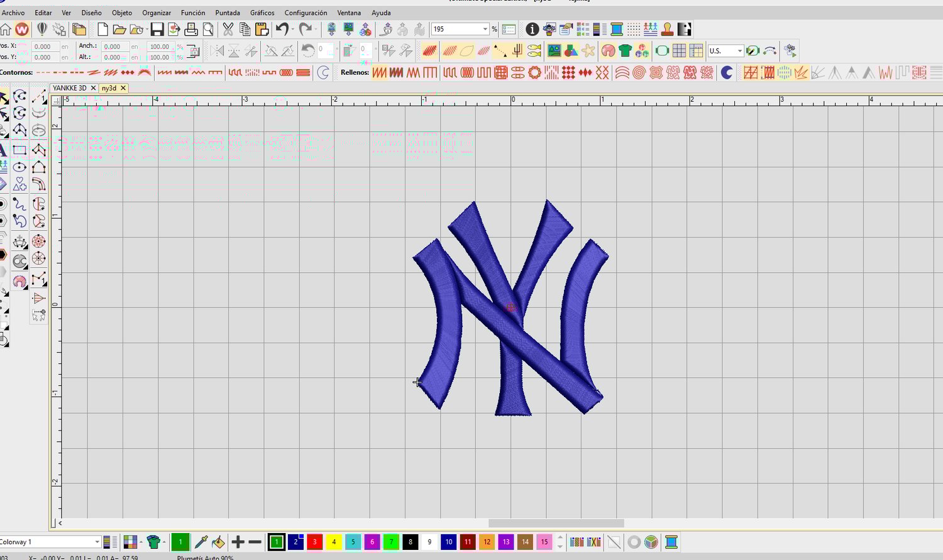943x560 pixels.
Task: Click the Home icon in the toolbar
Action: click(x=6, y=29)
